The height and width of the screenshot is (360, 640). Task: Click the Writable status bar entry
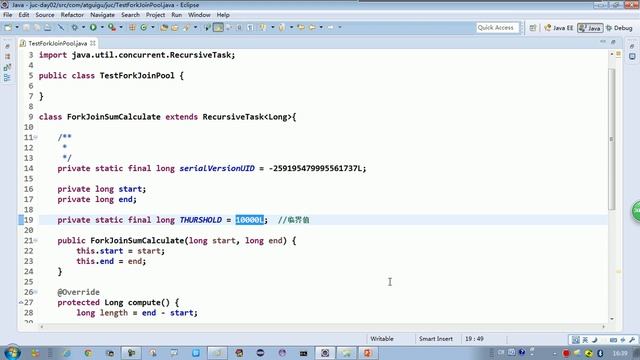382,339
